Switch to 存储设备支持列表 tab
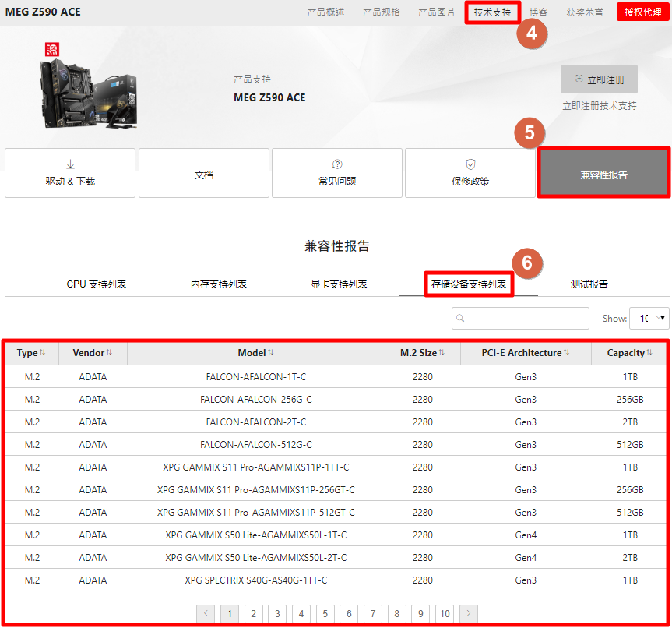 point(469,284)
